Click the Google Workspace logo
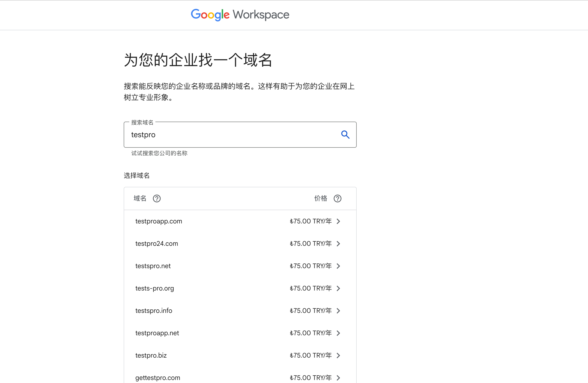This screenshot has height=383, width=588. coord(240,15)
